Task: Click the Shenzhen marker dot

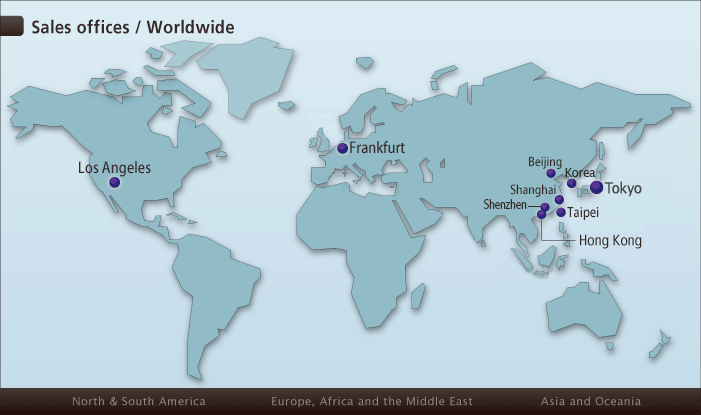Action: 545,207
